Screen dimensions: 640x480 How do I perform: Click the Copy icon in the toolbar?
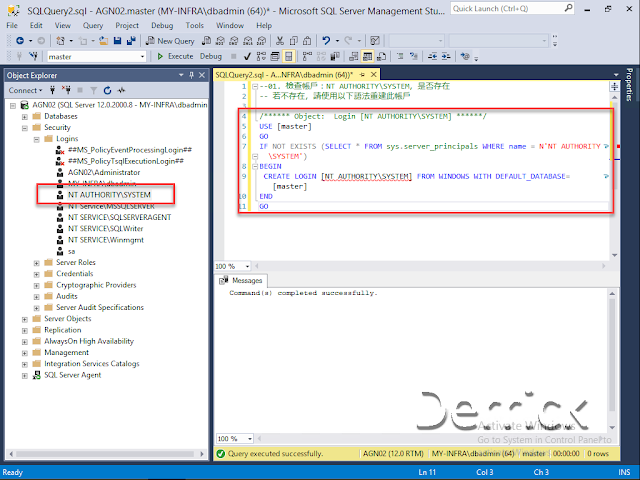pyautogui.click(x=293, y=41)
